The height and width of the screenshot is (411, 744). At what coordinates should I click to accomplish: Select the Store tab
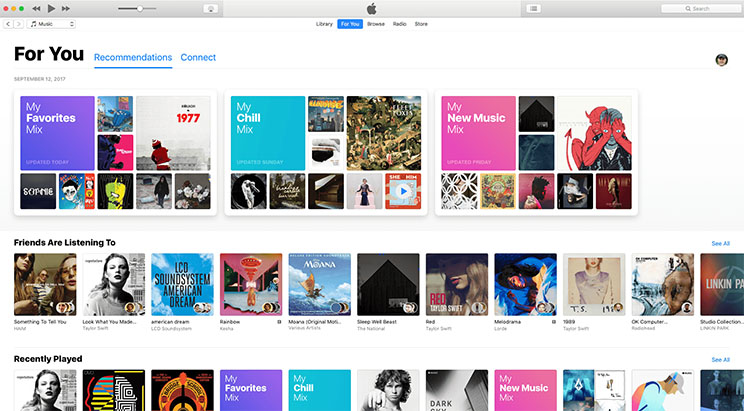pos(421,23)
